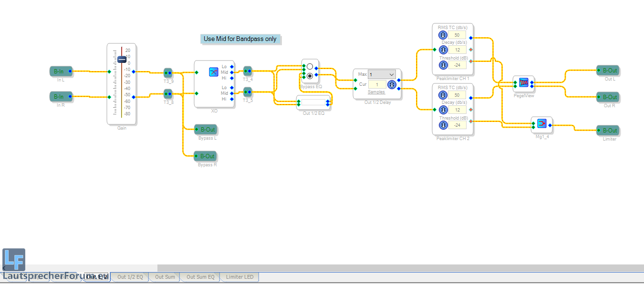Click Decay spinner icon on Peaklimiter CH 1
Image resolution: width=644 pixels, height=284 pixels.
[x=443, y=50]
